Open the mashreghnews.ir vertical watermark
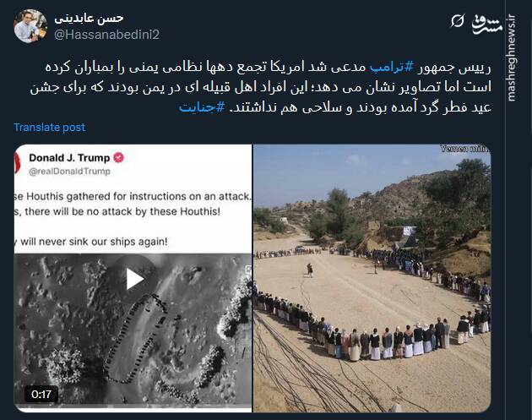The height and width of the screenshot is (420, 532). [511, 57]
